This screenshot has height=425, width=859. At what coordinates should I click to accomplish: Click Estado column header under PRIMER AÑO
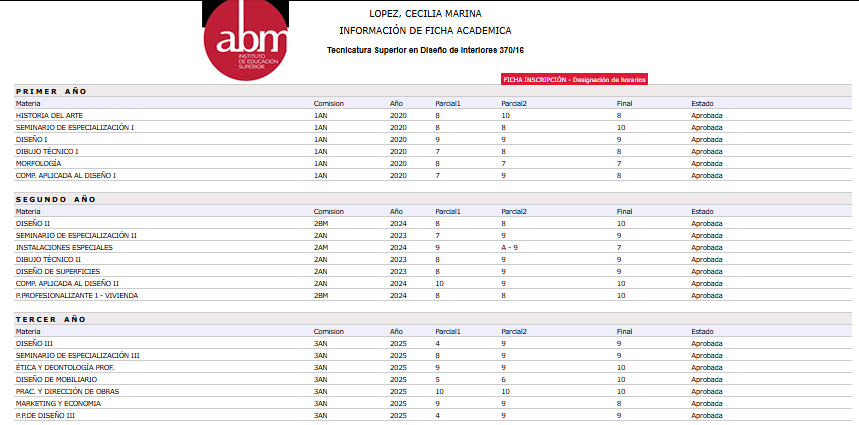(x=703, y=103)
